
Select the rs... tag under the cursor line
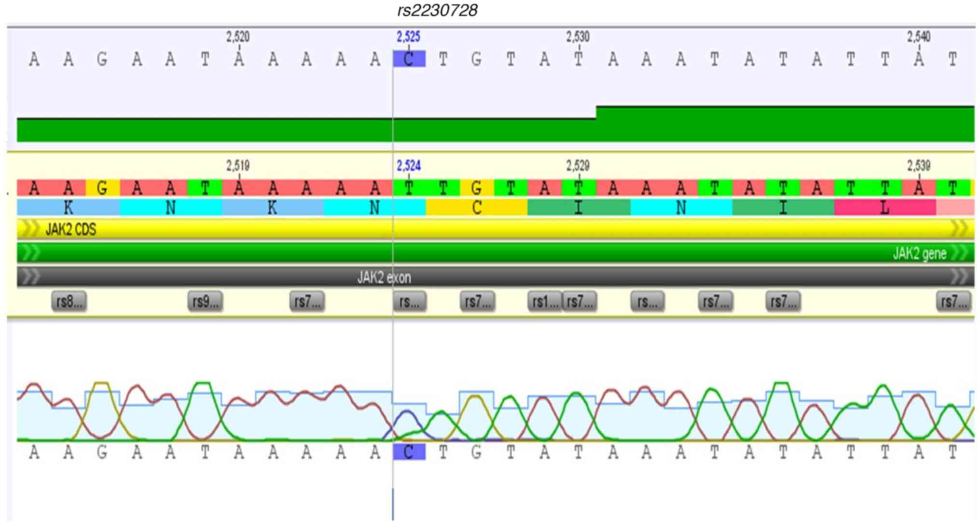coord(410,301)
